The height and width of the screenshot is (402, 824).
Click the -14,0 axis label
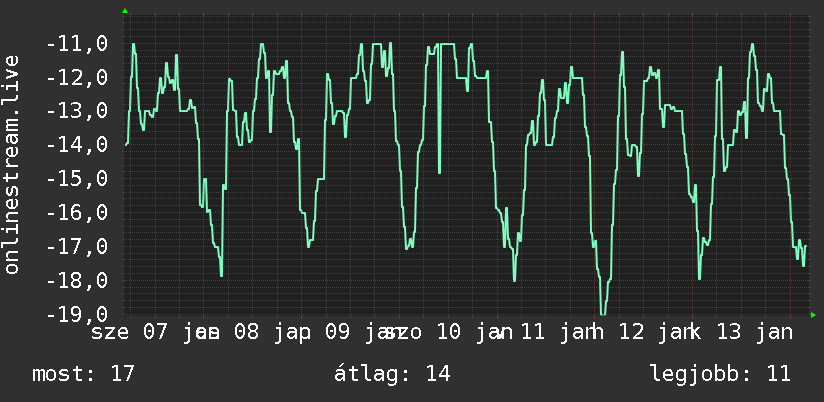pyautogui.click(x=76, y=145)
